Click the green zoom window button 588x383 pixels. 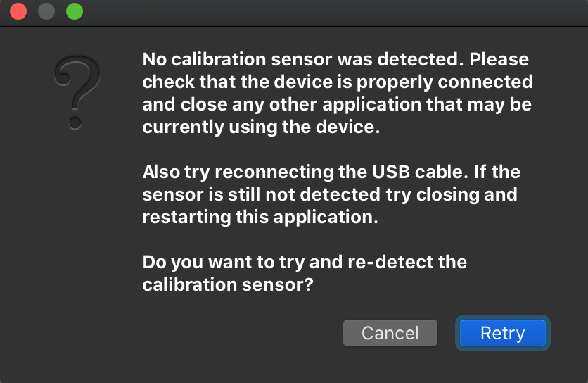click(74, 12)
